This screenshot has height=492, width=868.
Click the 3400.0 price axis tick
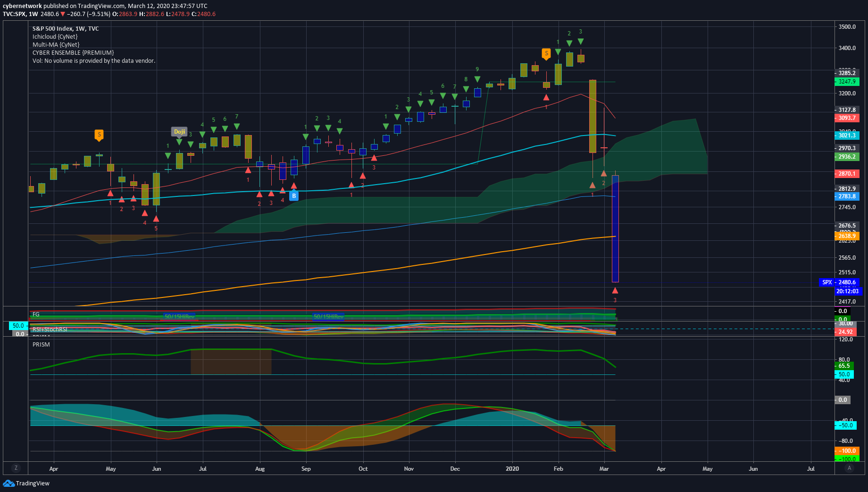coord(847,48)
